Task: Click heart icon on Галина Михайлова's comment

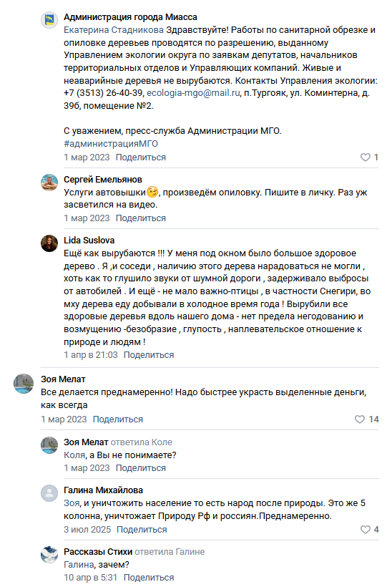Action: pyautogui.click(x=365, y=529)
